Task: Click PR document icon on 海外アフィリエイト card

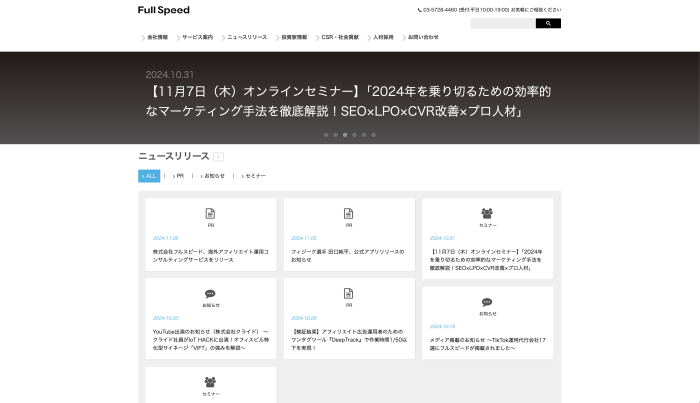Action: point(210,213)
